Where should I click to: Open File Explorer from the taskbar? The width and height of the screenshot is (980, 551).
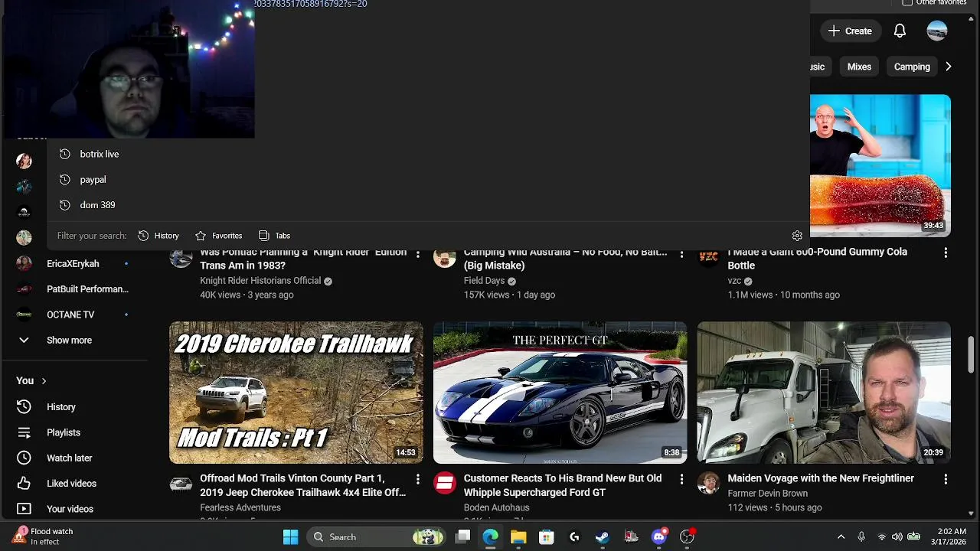click(x=518, y=537)
